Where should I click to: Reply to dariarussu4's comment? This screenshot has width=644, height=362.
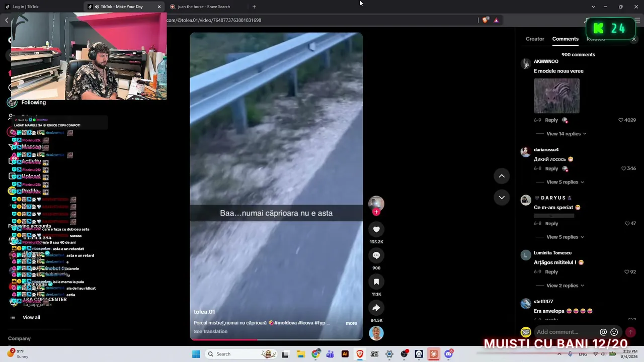point(551,168)
